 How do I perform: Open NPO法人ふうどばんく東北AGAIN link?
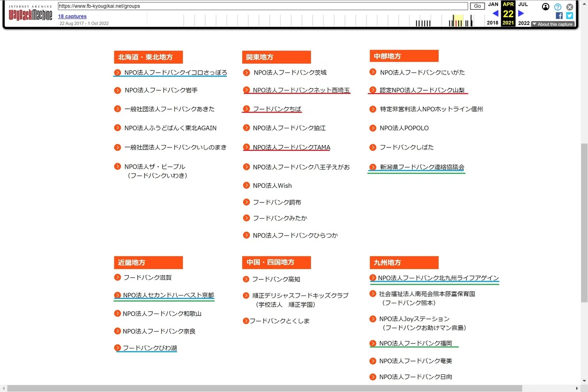171,128
